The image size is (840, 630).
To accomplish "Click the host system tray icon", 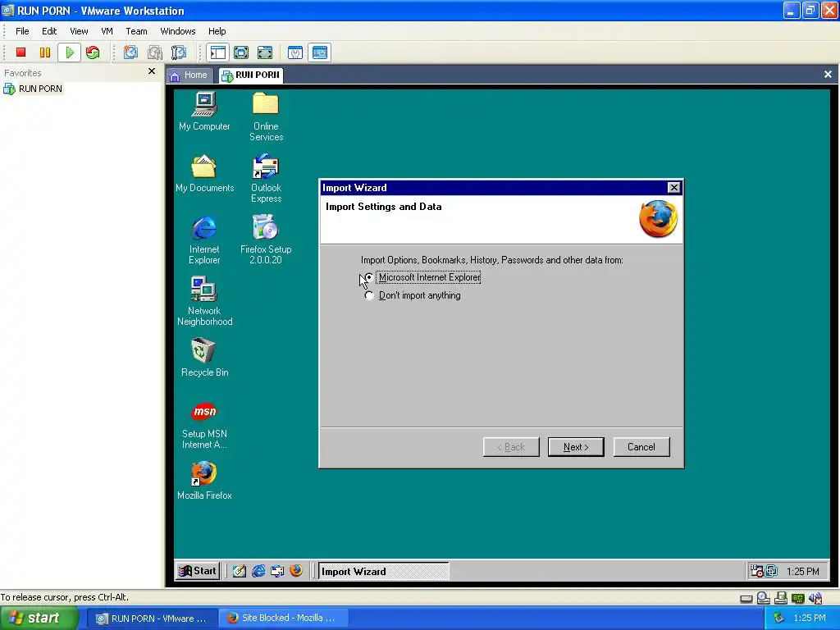I will (778, 619).
